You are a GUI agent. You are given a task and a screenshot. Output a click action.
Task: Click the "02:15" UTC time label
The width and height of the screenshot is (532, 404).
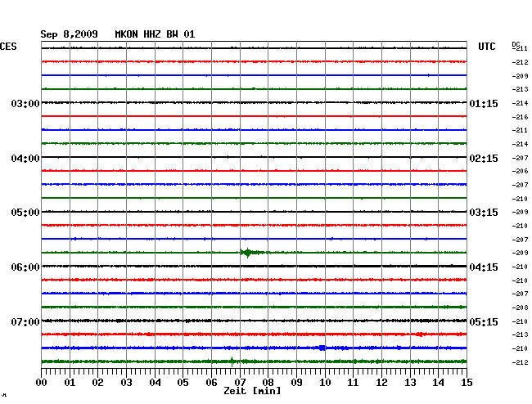click(x=484, y=159)
